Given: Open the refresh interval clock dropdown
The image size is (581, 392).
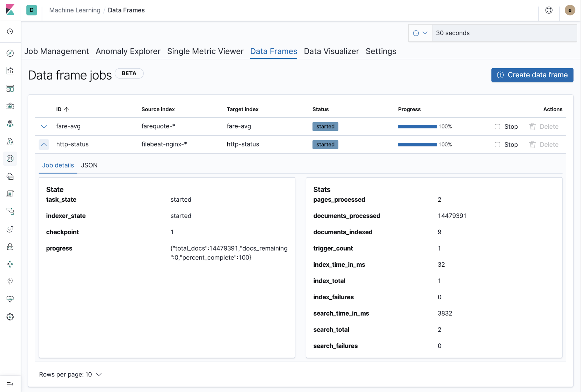Looking at the screenshot, I should click(x=420, y=33).
